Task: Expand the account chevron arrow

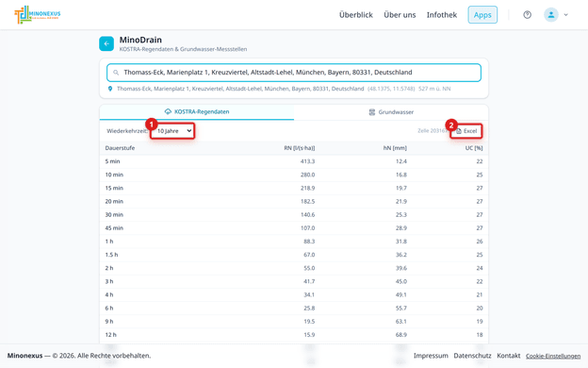Action: (x=566, y=15)
